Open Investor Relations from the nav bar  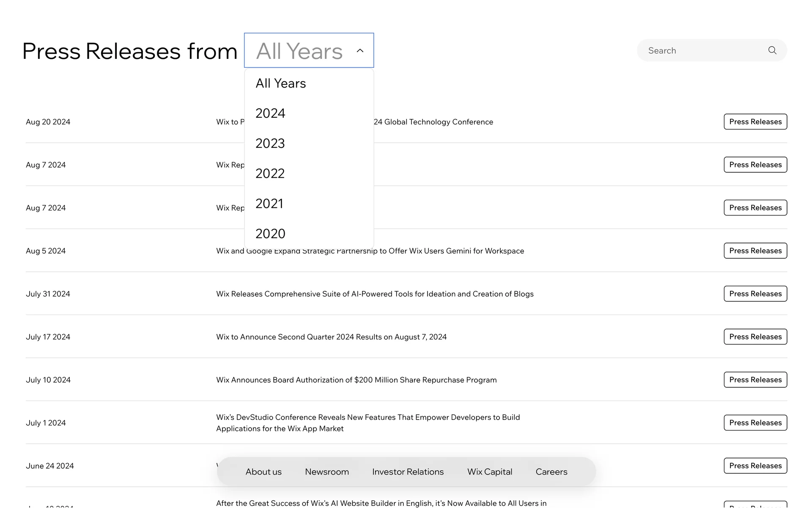[408, 472]
